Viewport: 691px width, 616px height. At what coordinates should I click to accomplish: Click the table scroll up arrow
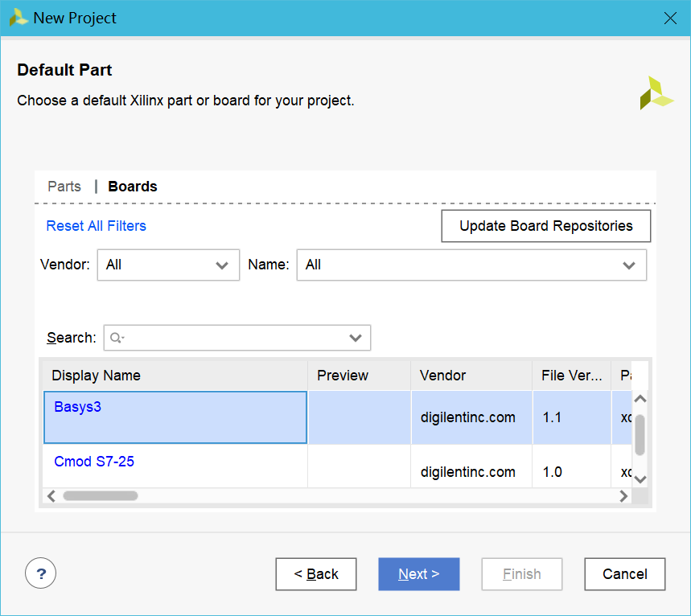pos(640,399)
